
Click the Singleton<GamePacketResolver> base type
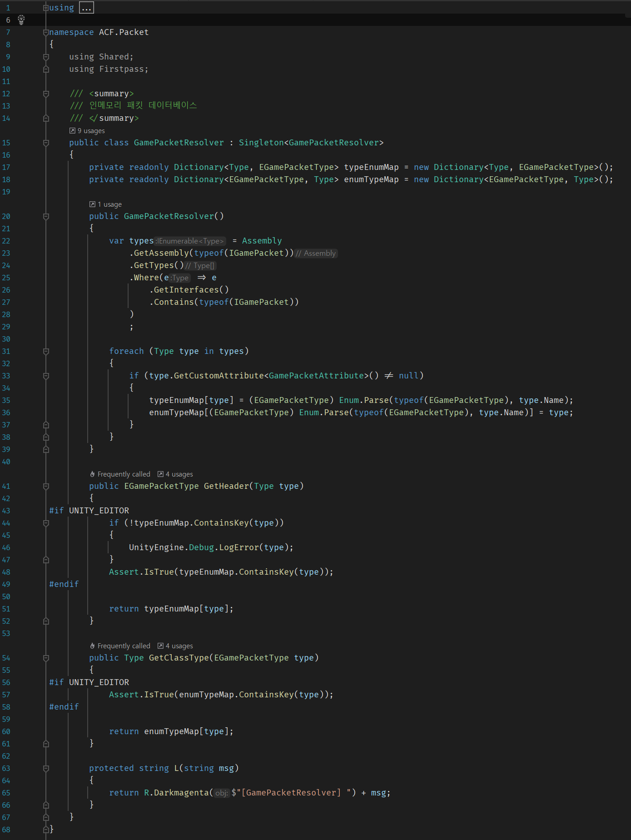coord(311,143)
